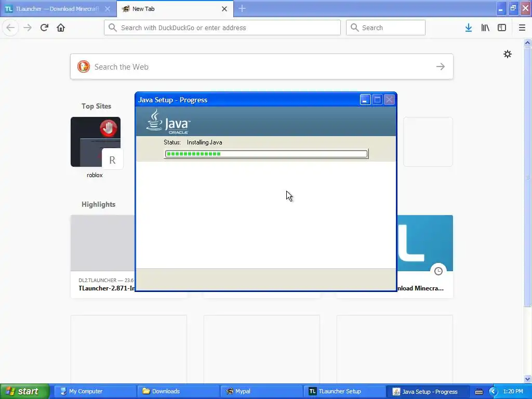Open the Windows start menu

[x=24, y=391]
